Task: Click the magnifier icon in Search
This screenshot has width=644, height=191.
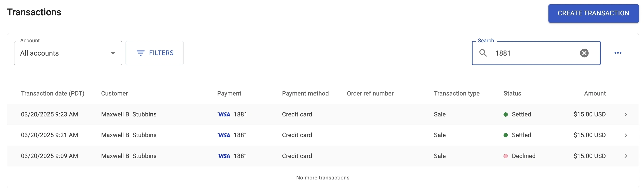Action: tap(483, 53)
